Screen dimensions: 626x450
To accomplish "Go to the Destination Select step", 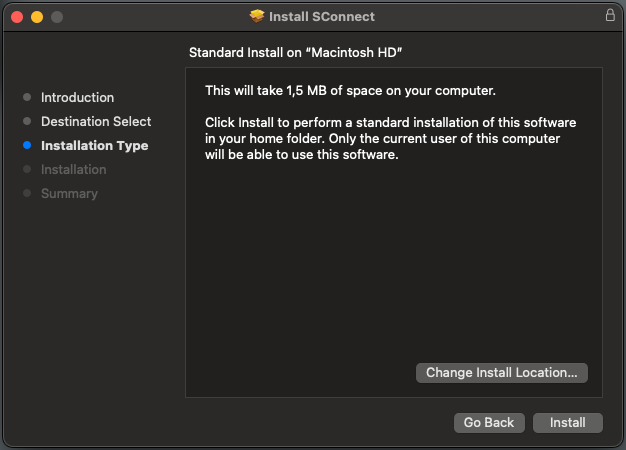I will pyautogui.click(x=96, y=121).
